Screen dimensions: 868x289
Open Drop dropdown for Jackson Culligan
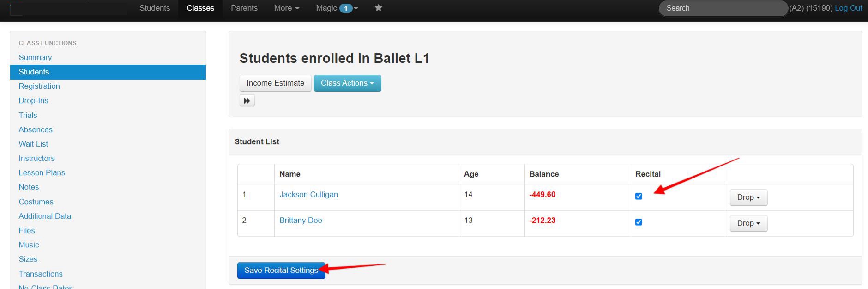(x=748, y=197)
